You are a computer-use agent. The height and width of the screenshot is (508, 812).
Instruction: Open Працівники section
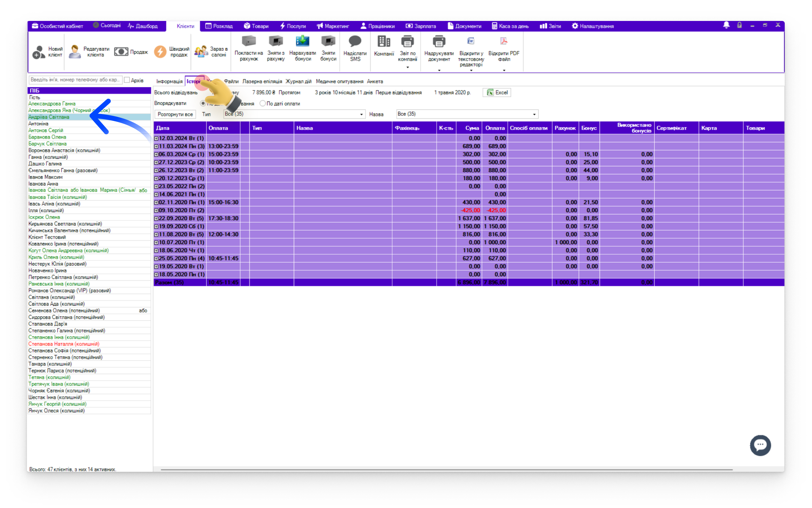(x=377, y=26)
